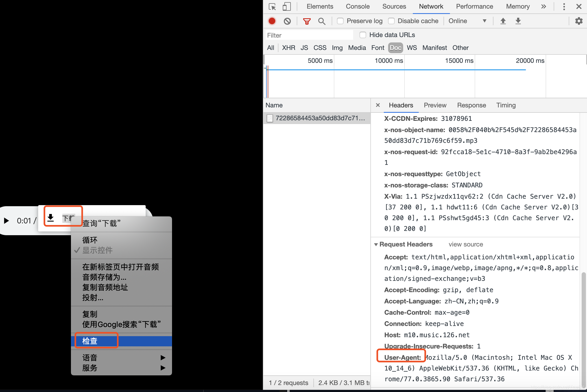Check the Hide data URLs checkbox
The image size is (587, 392).
click(x=363, y=35)
